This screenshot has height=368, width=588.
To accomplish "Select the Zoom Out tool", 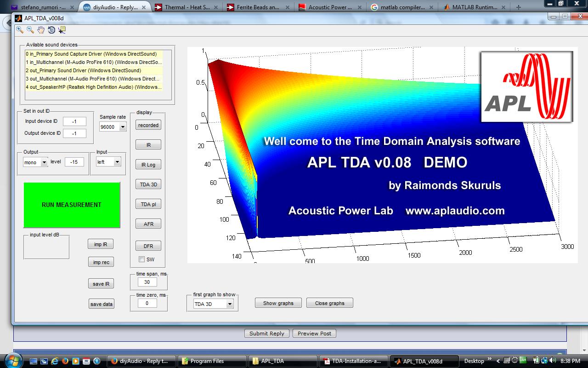I will pos(30,30).
